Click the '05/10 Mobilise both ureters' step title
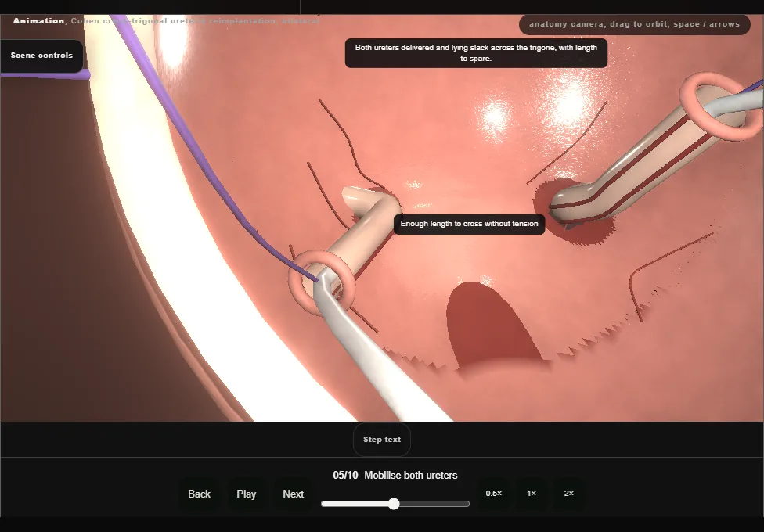Image resolution: width=764 pixels, height=532 pixels. [x=395, y=476]
